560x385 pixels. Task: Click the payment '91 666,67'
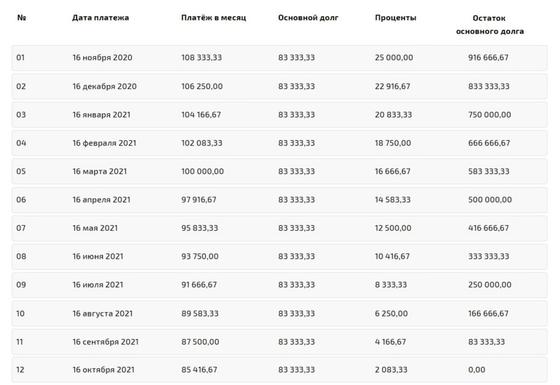199,285
